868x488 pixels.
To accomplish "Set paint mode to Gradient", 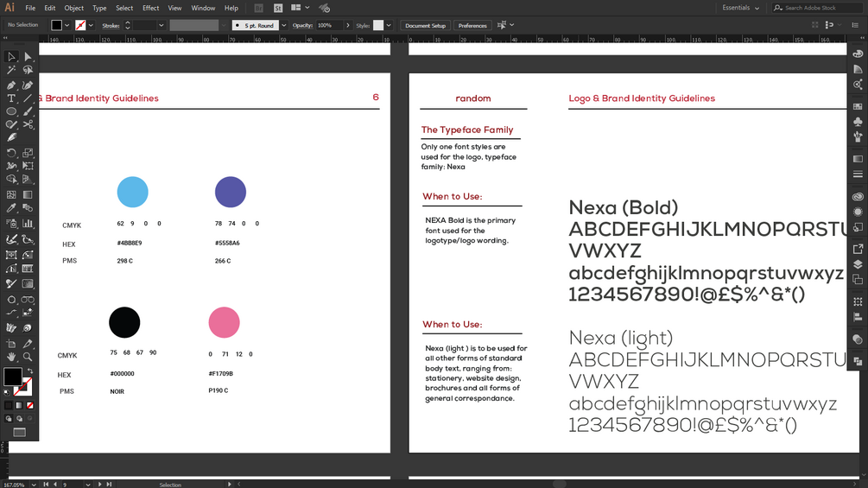I will point(19,406).
